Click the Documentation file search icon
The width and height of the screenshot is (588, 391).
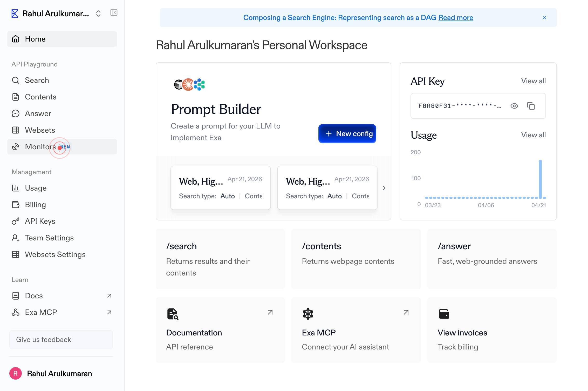coord(173,314)
